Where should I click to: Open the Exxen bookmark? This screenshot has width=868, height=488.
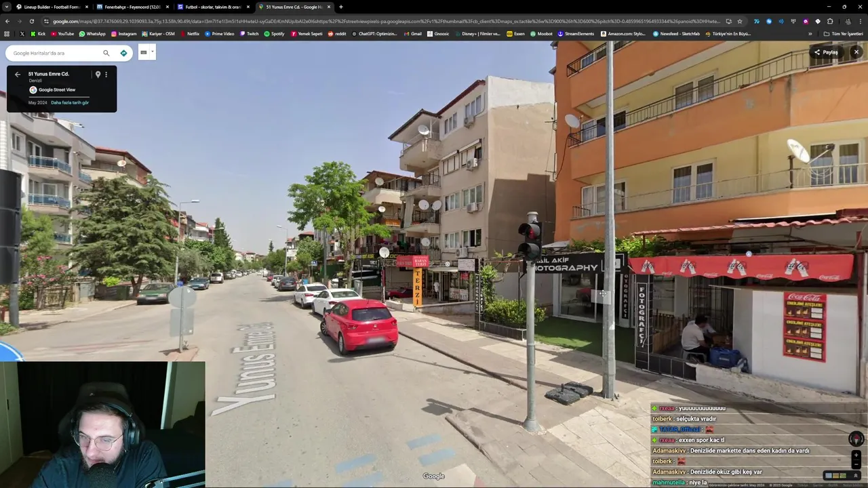[x=516, y=33]
